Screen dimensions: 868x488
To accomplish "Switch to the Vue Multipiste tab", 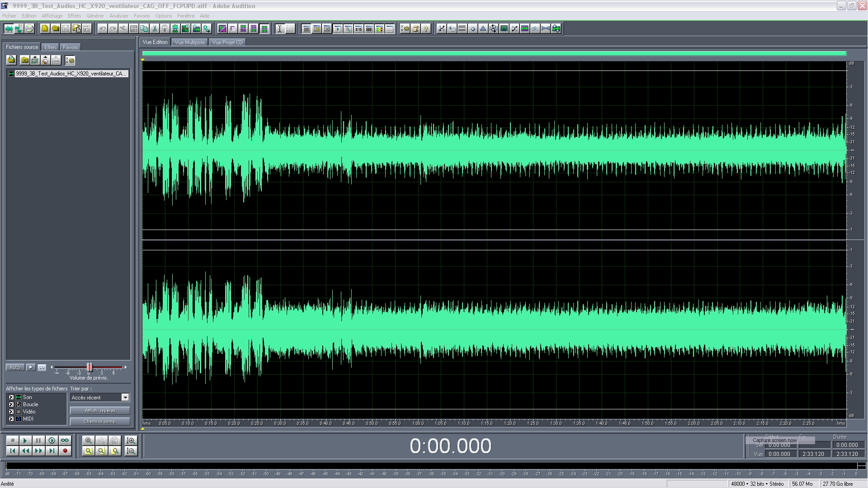I will (x=189, y=42).
